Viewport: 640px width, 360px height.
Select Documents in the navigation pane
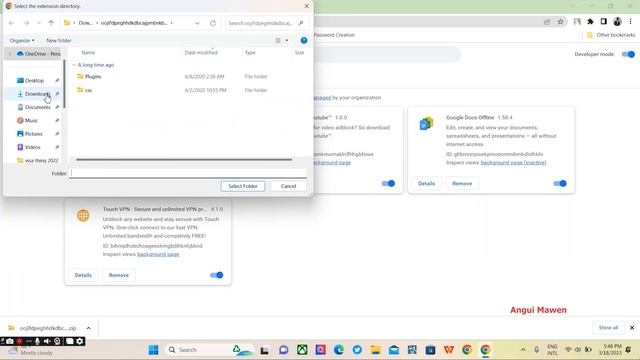click(38, 107)
